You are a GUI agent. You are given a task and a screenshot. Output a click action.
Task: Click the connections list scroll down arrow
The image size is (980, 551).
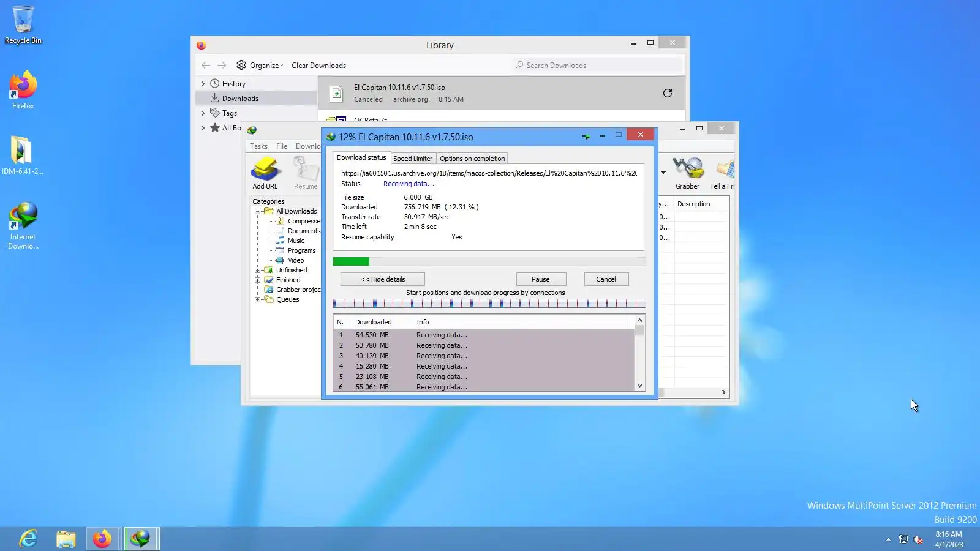[639, 386]
